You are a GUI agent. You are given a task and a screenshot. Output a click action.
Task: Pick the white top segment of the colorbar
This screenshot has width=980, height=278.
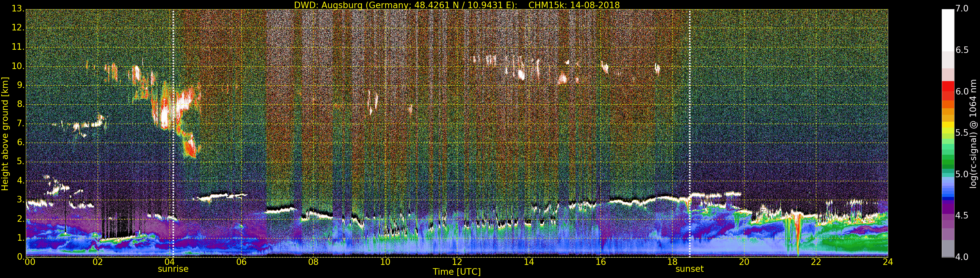point(948,30)
